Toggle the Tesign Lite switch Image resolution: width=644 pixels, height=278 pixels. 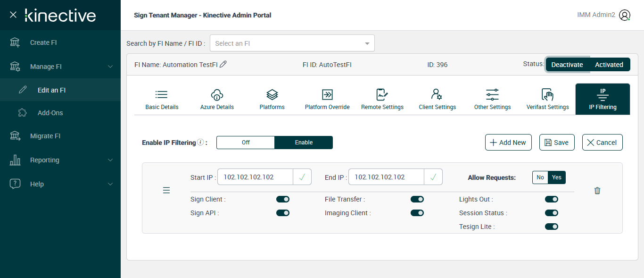(552, 227)
